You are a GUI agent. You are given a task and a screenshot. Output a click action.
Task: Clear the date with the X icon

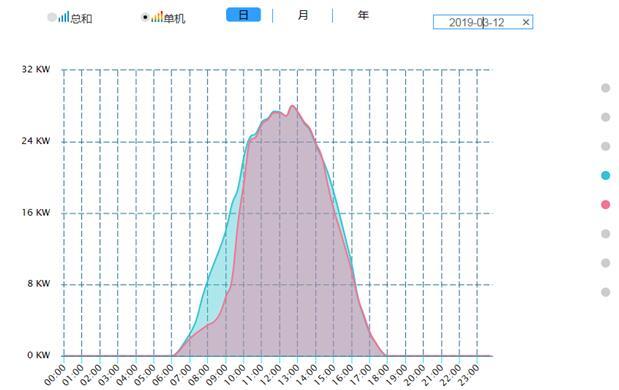point(526,22)
